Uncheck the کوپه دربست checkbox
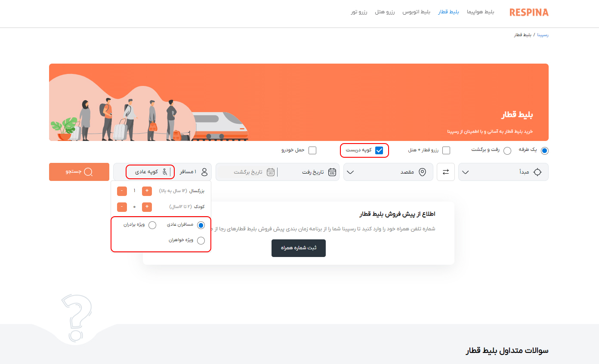 coord(379,150)
